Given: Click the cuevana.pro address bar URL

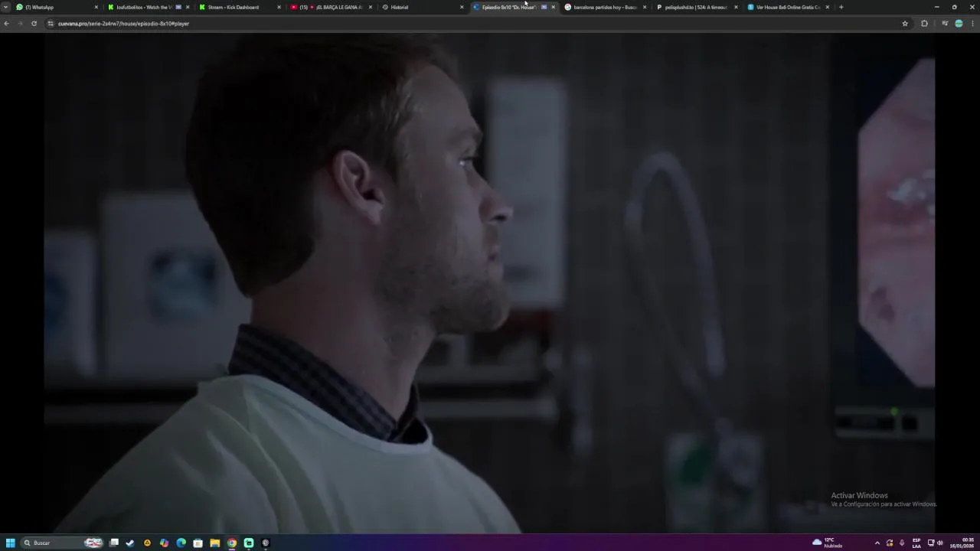Looking at the screenshot, I should pos(123,24).
